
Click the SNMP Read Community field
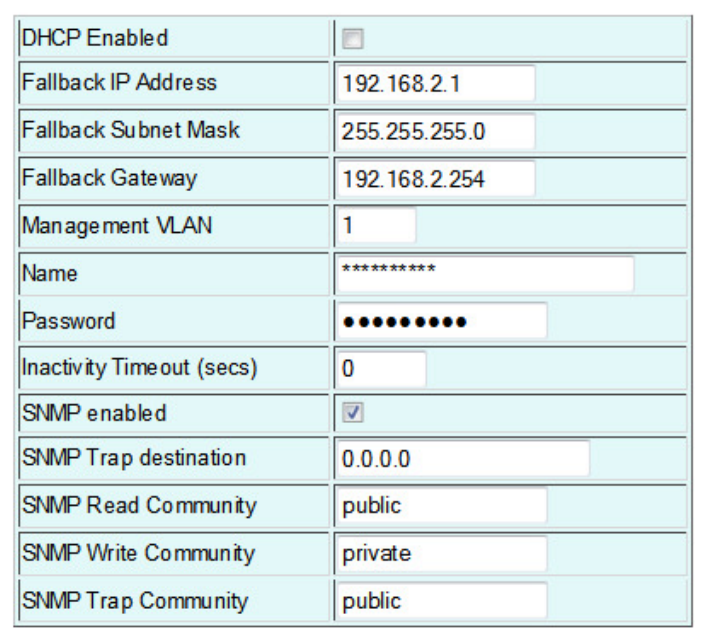(441, 506)
